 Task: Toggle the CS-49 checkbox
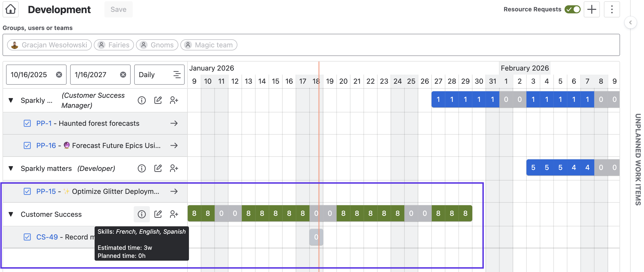pyautogui.click(x=27, y=237)
